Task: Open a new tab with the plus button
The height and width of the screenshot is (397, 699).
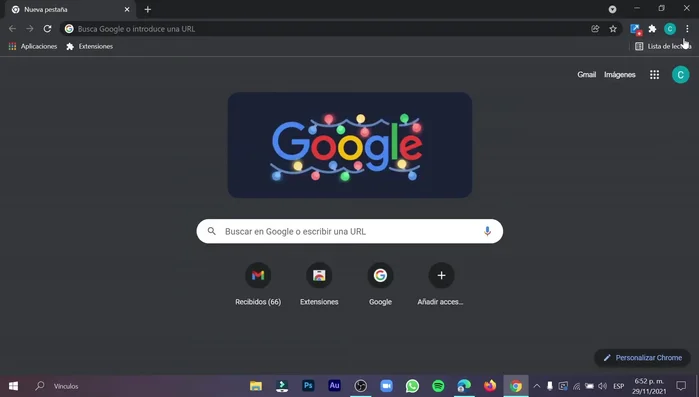Action: 148,9
